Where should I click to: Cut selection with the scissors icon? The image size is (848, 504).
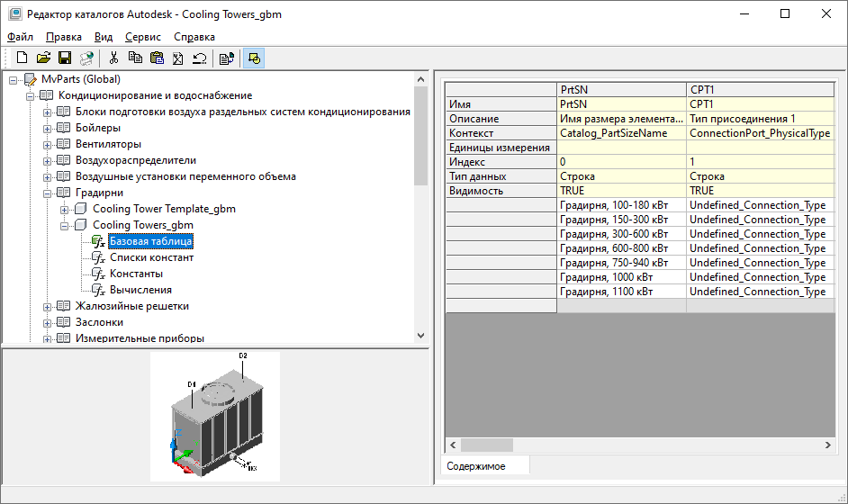point(113,58)
